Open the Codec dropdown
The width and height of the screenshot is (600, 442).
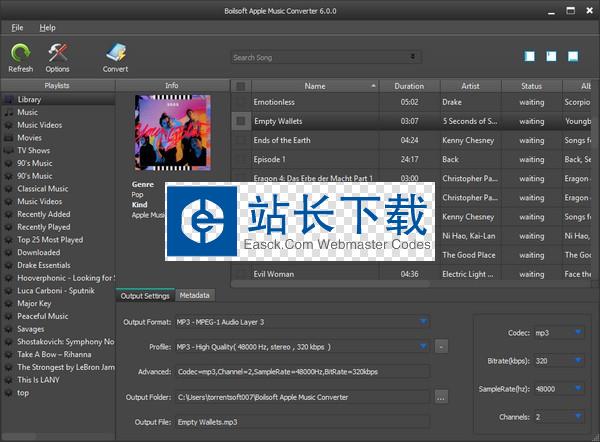[x=578, y=333]
